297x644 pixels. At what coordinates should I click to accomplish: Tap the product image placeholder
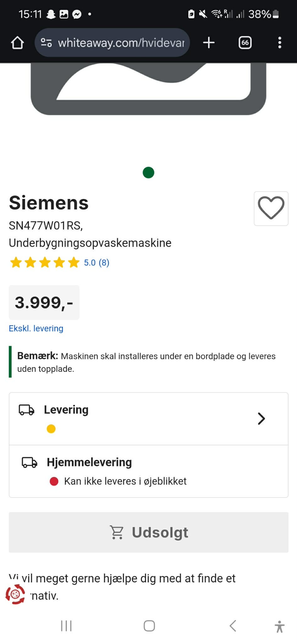[148, 88]
